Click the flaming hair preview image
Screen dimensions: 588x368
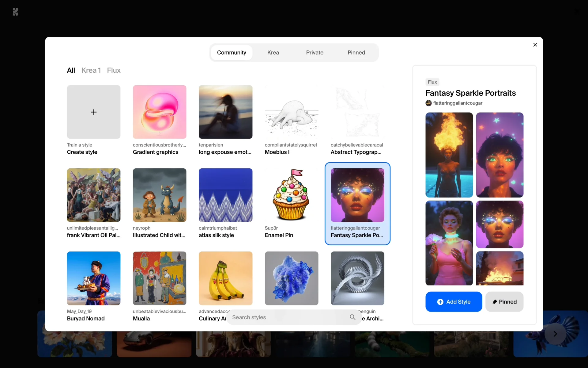point(449,155)
